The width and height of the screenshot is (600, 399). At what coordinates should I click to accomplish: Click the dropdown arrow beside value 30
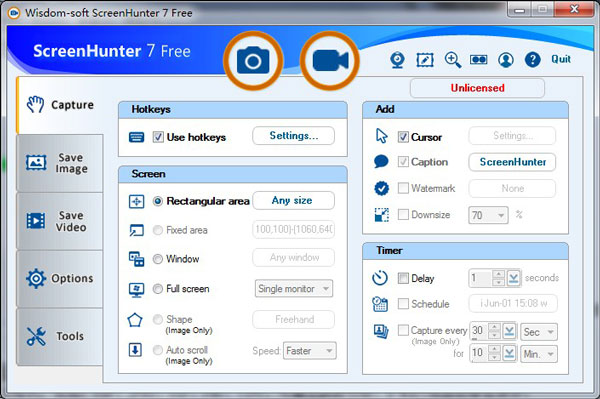509,331
